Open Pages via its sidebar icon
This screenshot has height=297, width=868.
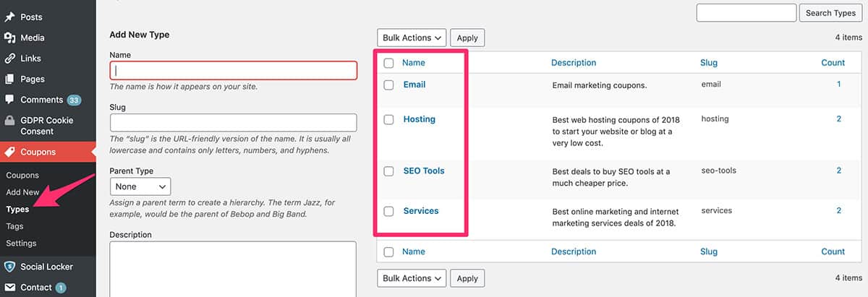click(10, 79)
